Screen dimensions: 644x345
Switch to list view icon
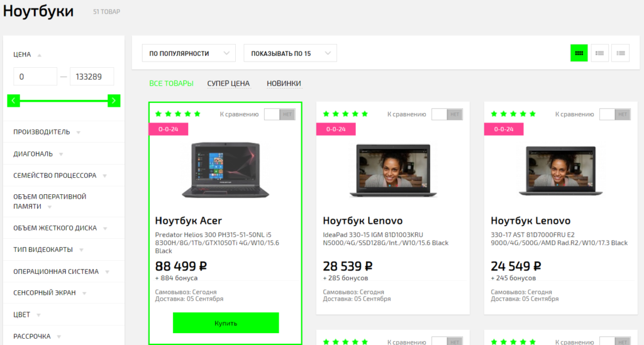599,53
